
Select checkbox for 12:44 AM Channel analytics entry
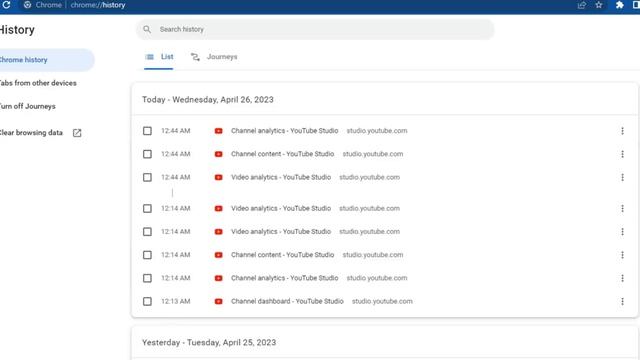tap(147, 131)
